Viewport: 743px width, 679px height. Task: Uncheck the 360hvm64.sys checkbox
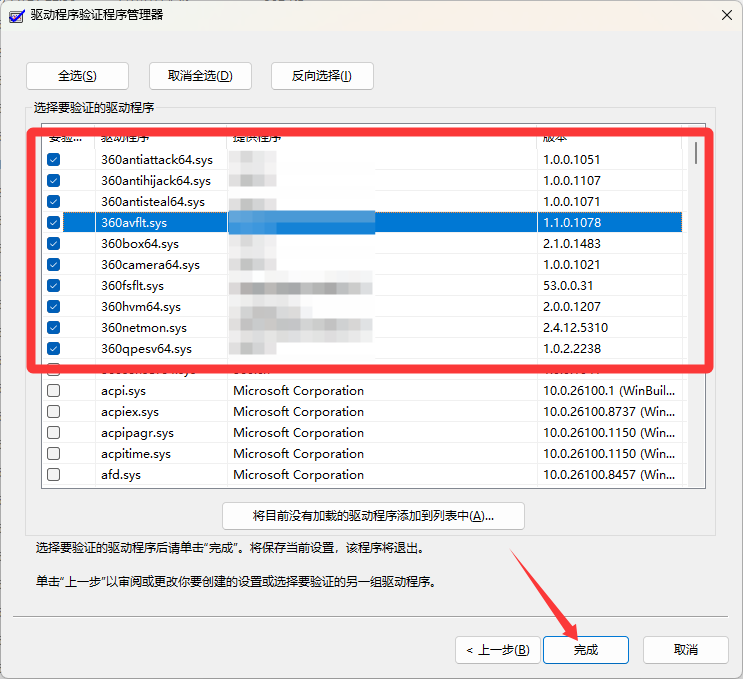[54, 307]
